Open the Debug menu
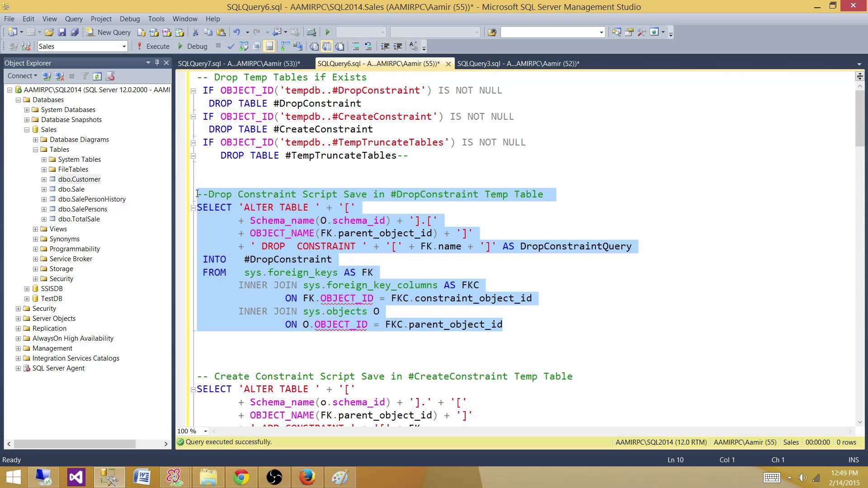Image resolution: width=868 pixels, height=488 pixels. [130, 19]
